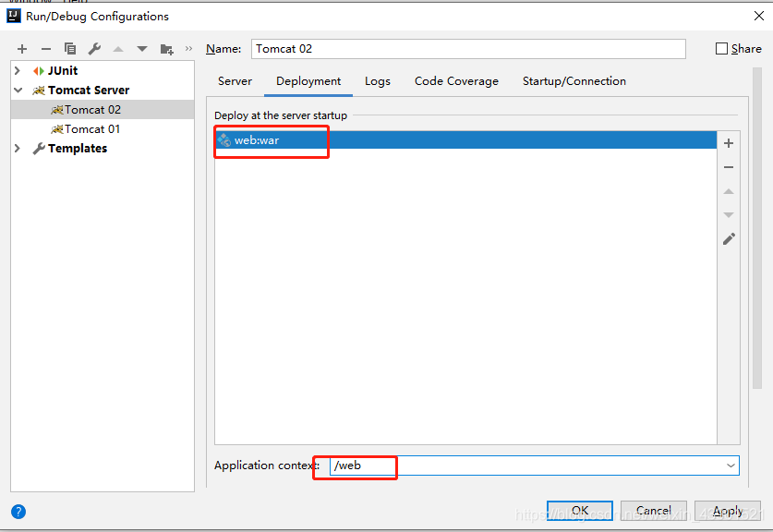Select Tomcat 01 configuration in tree

(x=103, y=129)
